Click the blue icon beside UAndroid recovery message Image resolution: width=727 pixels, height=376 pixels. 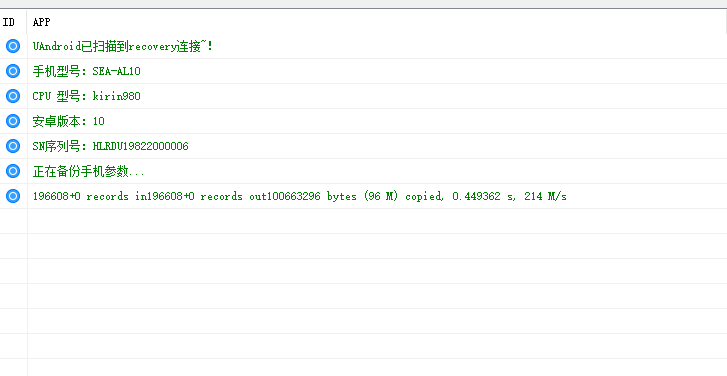pos(13,46)
